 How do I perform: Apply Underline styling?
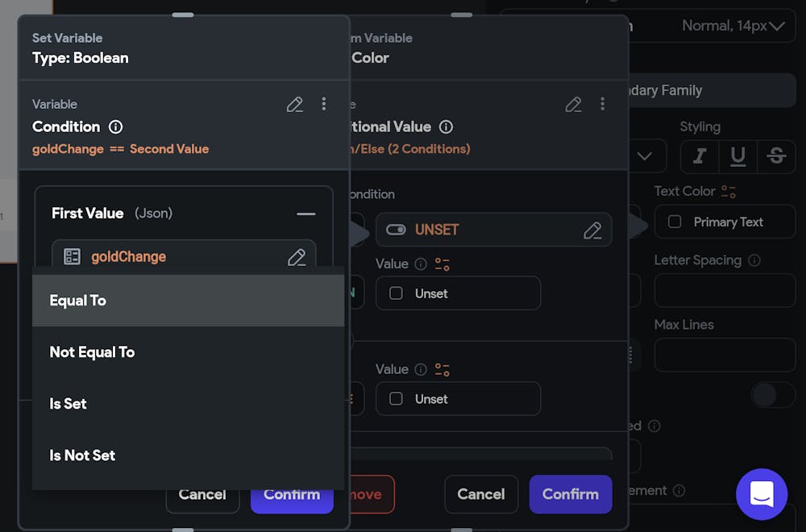click(x=737, y=156)
